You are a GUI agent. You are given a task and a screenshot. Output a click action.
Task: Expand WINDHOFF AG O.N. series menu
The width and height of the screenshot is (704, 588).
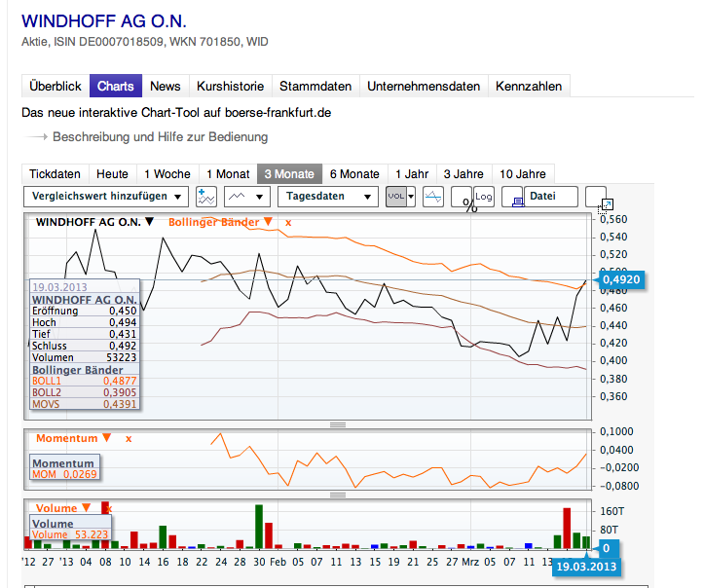pos(150,221)
